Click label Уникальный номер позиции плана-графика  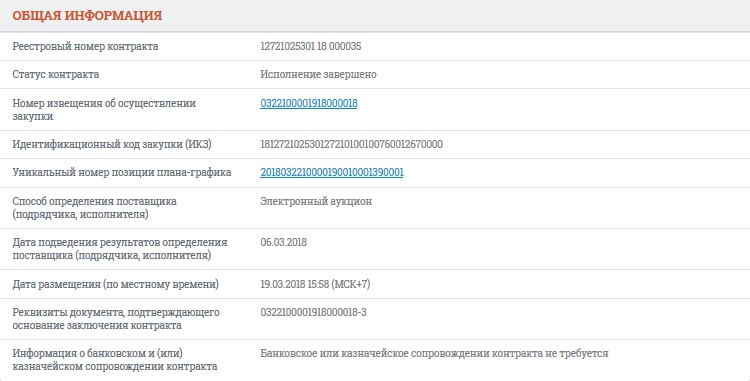point(121,172)
